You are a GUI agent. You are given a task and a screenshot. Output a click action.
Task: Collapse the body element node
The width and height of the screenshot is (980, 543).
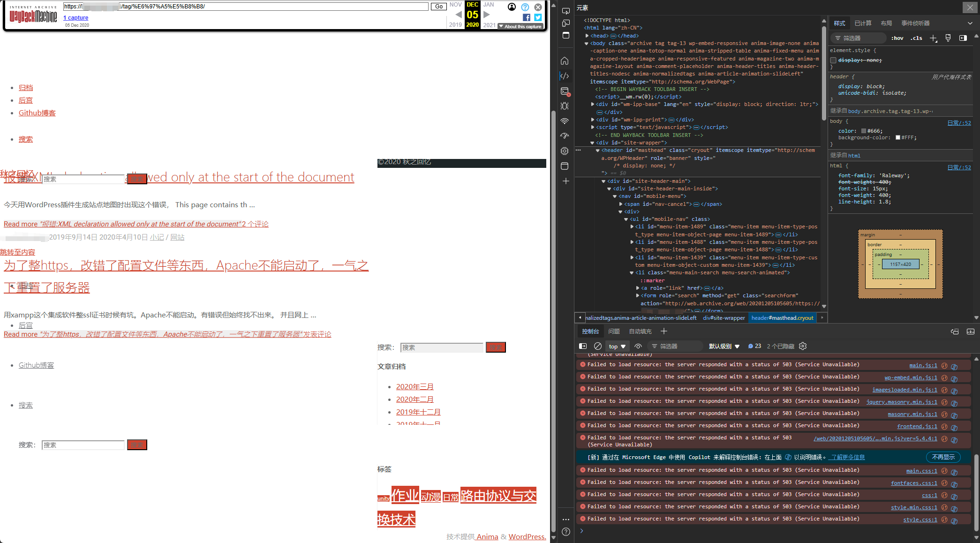pyautogui.click(x=587, y=43)
